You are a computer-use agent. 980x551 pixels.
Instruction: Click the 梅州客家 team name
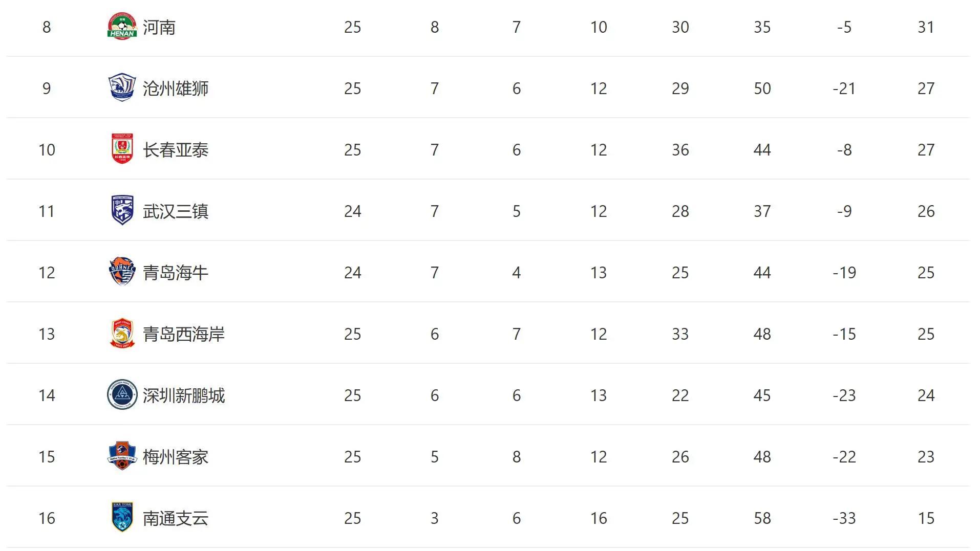point(175,457)
